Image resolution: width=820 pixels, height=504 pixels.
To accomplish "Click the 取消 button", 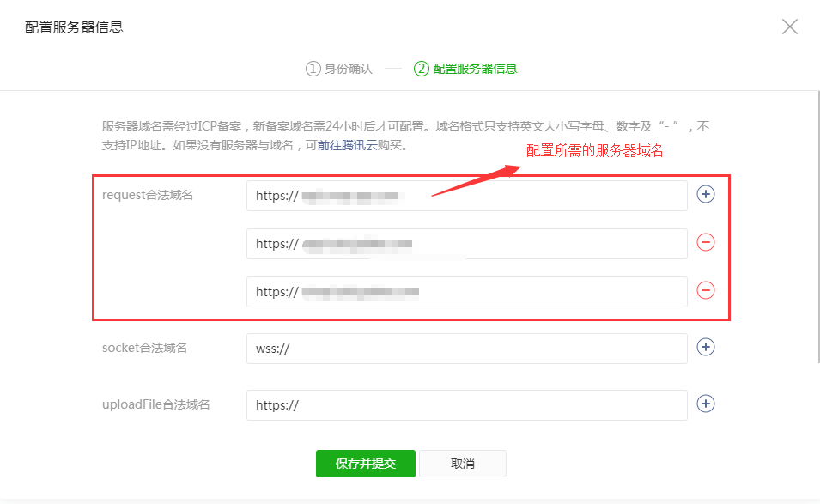I will click(x=463, y=464).
